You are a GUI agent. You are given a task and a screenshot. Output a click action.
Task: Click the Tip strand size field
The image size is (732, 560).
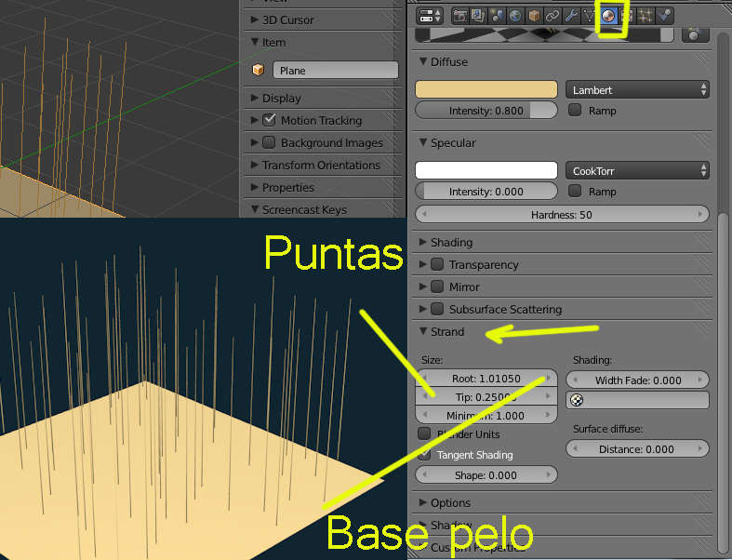pos(486,397)
